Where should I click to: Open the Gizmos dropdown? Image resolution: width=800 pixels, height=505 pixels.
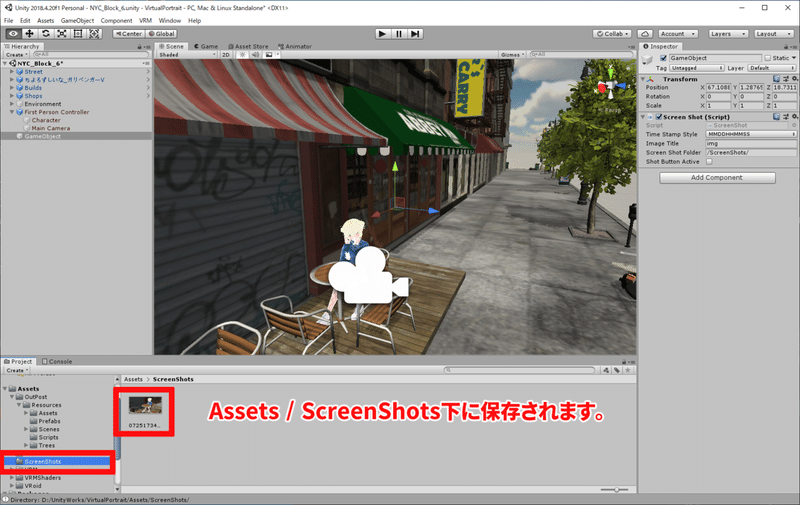(512, 55)
